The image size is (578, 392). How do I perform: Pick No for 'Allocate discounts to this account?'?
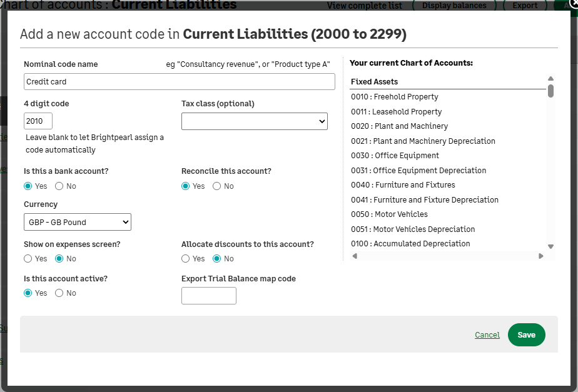(216, 259)
